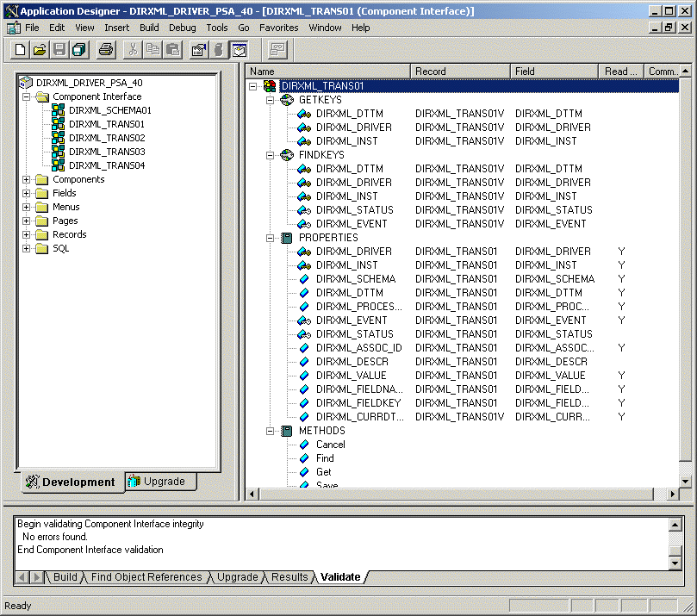697x616 pixels.
Task: Expand the Records folder in the project tree
Action: pyautogui.click(x=26, y=234)
